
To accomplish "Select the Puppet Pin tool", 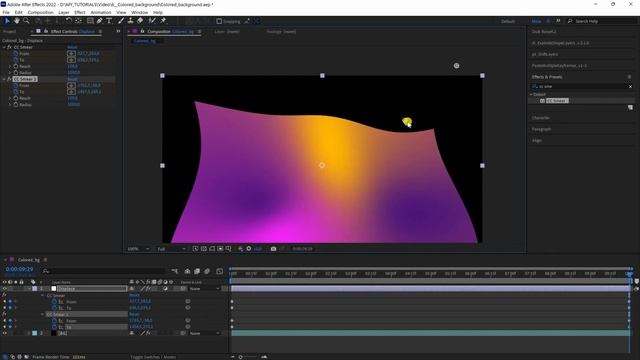I will point(163,21).
